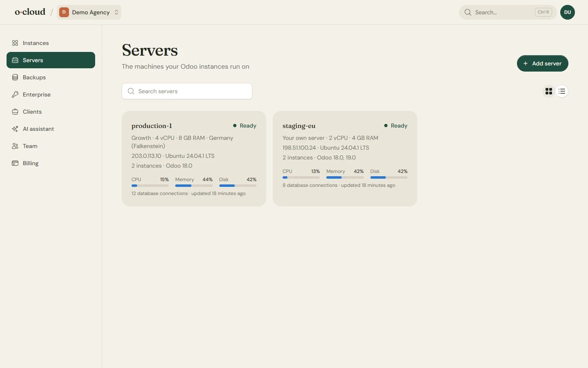The width and height of the screenshot is (588, 368).
Task: Open the DU user avatar menu
Action: point(568,12)
